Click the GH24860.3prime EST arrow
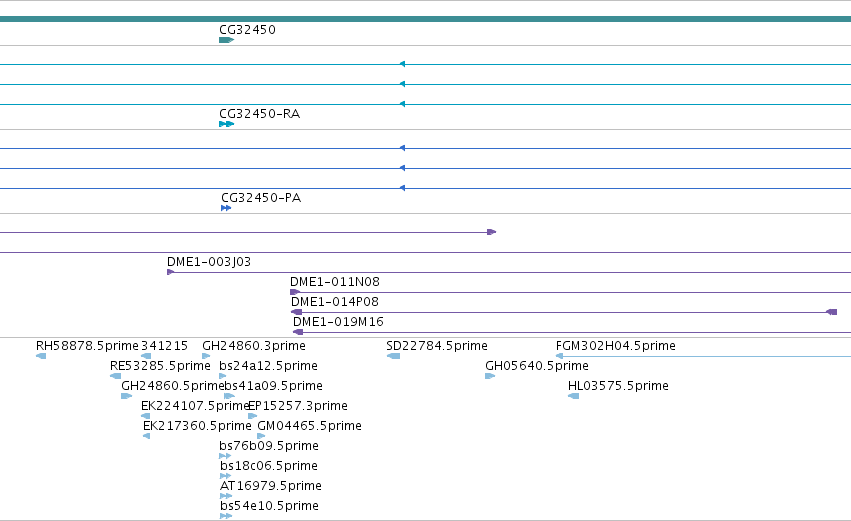Image resolution: width=851 pixels, height=521 pixels. point(206,357)
